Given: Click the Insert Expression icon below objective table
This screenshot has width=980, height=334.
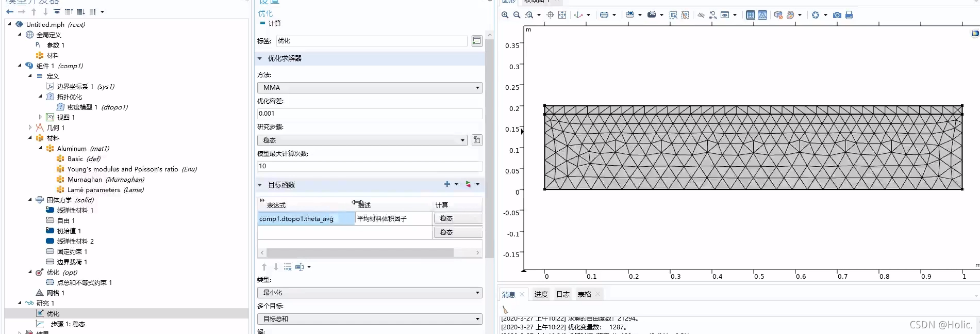Looking at the screenshot, I should pos(300,267).
